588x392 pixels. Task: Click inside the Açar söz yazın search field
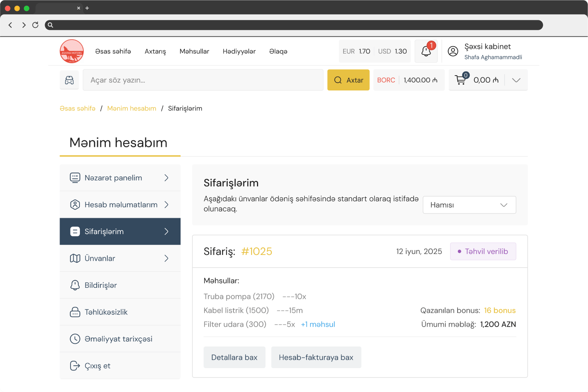203,79
